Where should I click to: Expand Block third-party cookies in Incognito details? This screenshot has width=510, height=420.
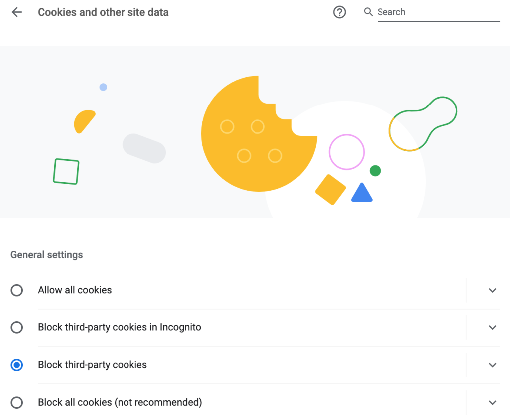[x=492, y=327]
